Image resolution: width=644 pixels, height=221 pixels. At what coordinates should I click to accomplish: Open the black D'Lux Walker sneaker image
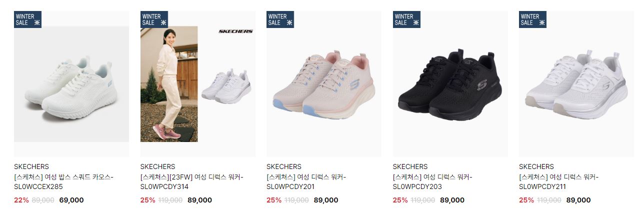[x=450, y=84]
